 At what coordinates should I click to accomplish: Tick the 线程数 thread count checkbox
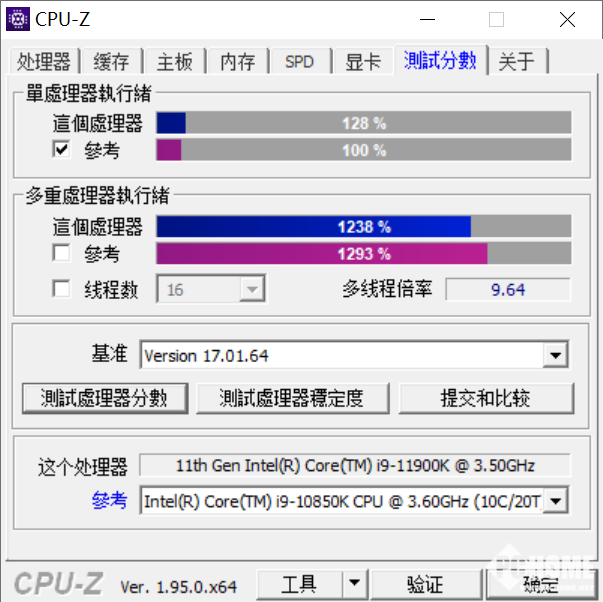(x=62, y=288)
